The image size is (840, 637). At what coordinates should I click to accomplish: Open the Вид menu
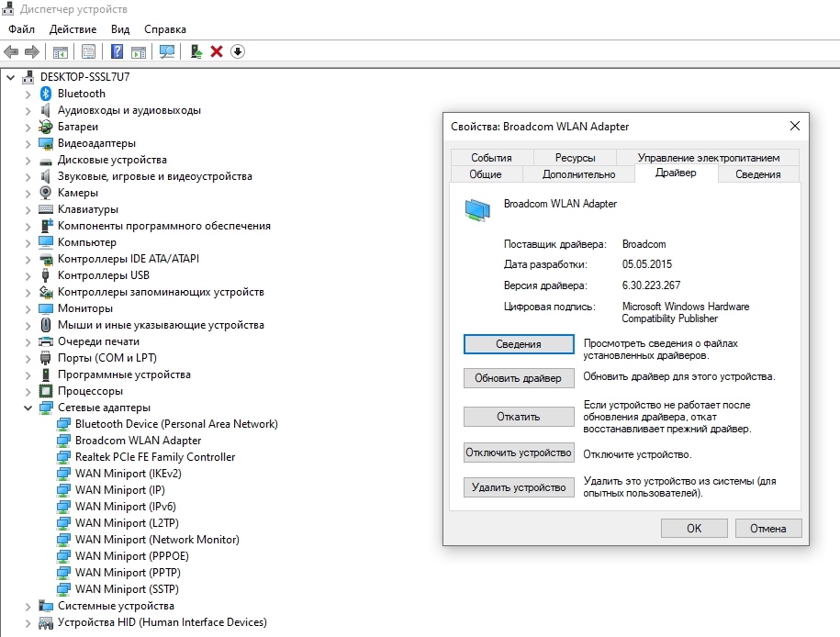[x=120, y=29]
